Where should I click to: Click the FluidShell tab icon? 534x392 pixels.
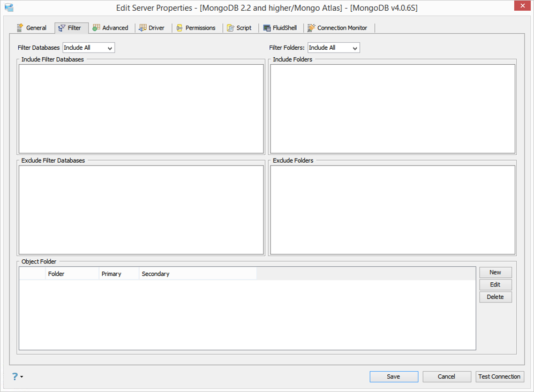click(x=267, y=28)
